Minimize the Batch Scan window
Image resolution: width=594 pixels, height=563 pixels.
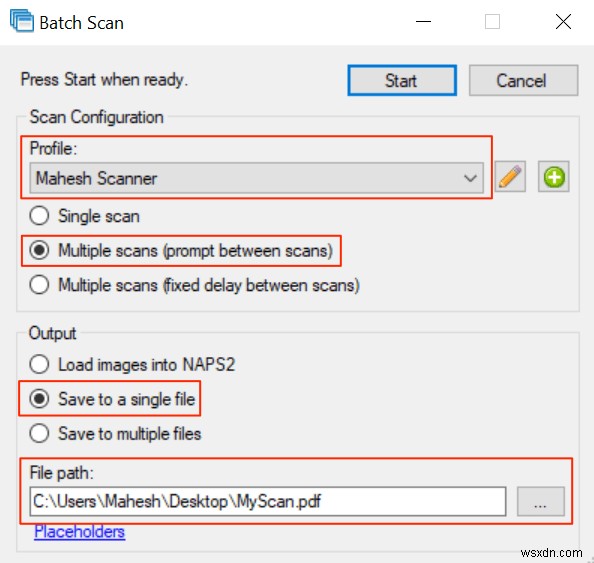423,22
